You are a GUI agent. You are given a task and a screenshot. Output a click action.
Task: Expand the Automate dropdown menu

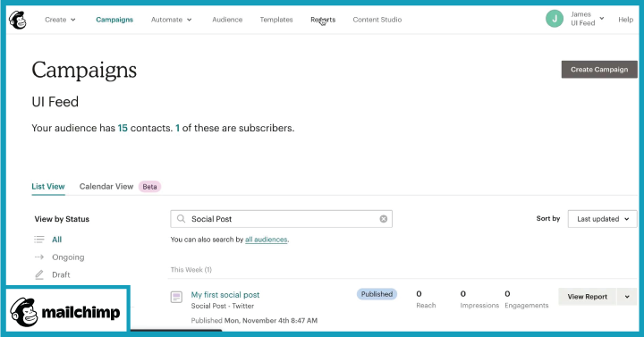point(171,20)
